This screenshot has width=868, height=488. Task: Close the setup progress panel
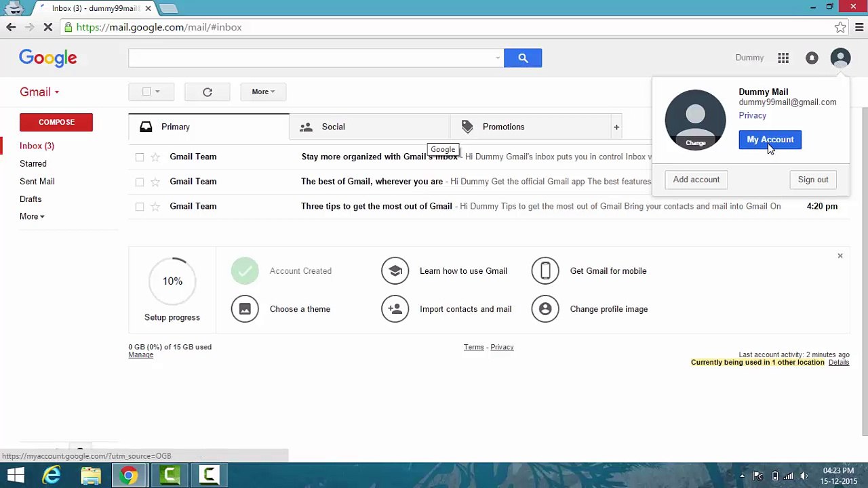[840, 256]
